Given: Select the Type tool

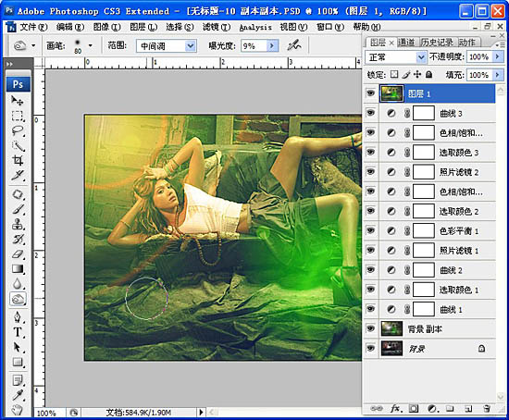Looking at the screenshot, I should [x=18, y=332].
